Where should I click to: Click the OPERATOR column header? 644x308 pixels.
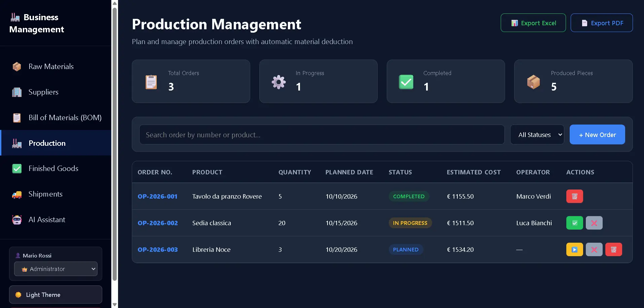tap(533, 172)
